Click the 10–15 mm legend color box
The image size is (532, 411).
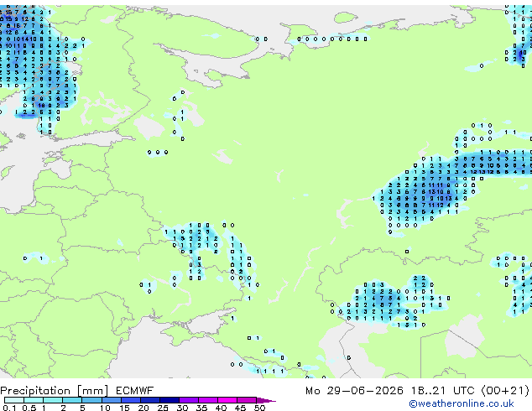[112, 400]
